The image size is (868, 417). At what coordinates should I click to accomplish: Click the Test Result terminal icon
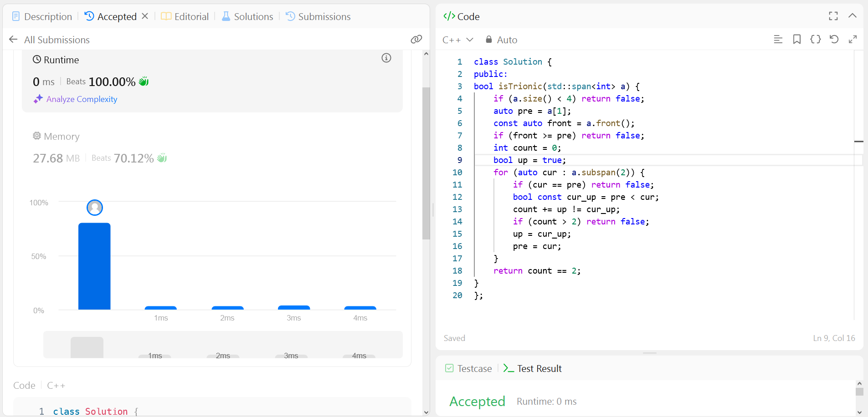[x=508, y=369]
